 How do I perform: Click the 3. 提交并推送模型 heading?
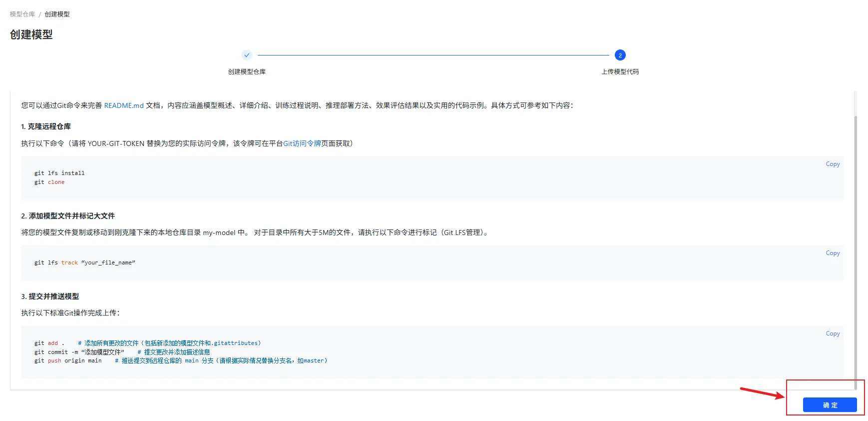click(x=50, y=296)
